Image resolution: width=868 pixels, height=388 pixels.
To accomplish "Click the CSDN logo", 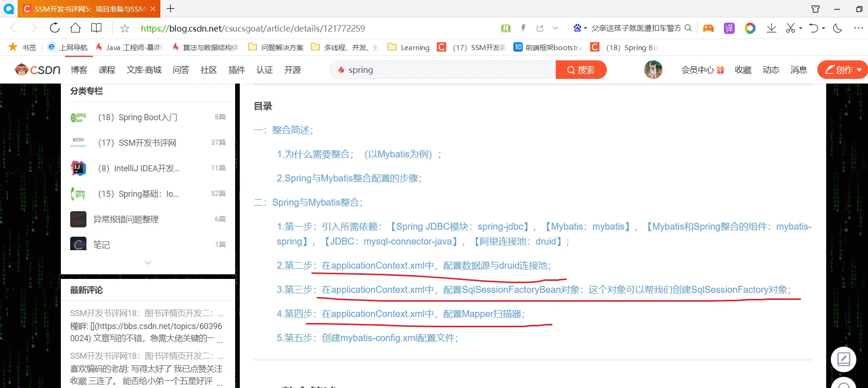I will (x=38, y=70).
